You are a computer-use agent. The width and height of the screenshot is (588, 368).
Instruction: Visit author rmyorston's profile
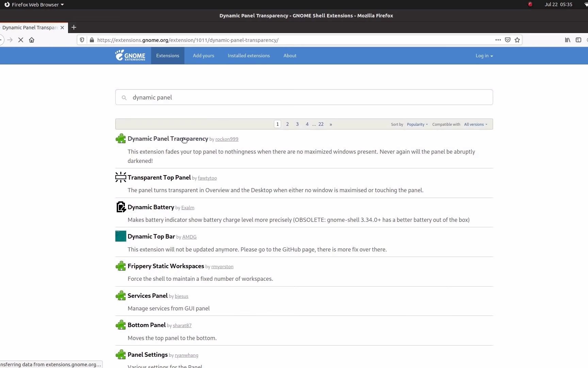(222, 266)
